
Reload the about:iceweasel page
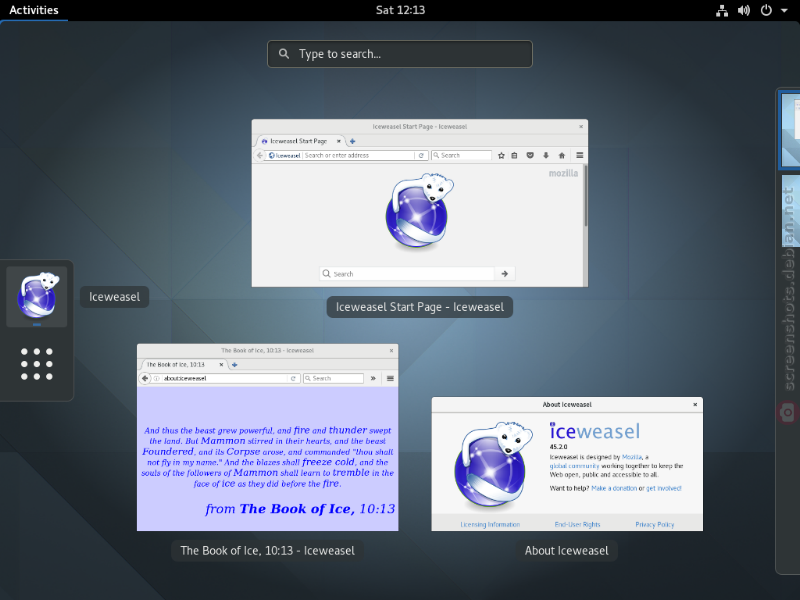point(293,379)
